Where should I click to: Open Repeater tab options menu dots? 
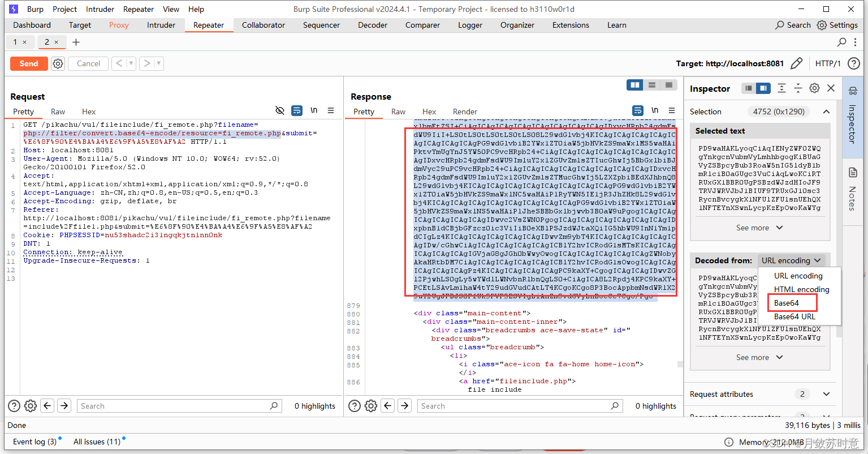[x=854, y=42]
